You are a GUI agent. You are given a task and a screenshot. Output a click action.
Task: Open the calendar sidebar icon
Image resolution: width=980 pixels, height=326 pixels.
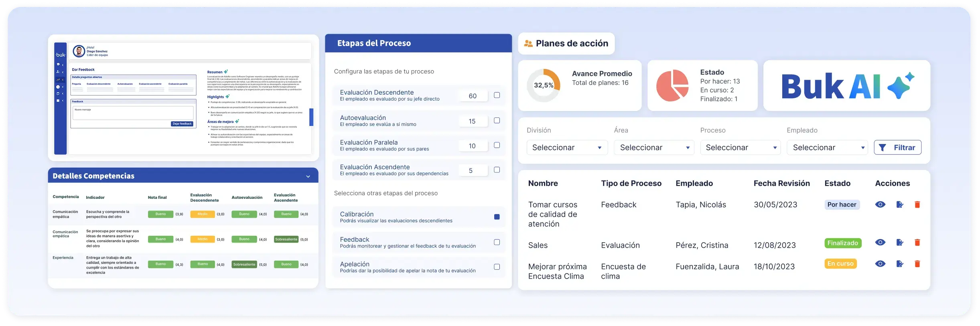[58, 93]
